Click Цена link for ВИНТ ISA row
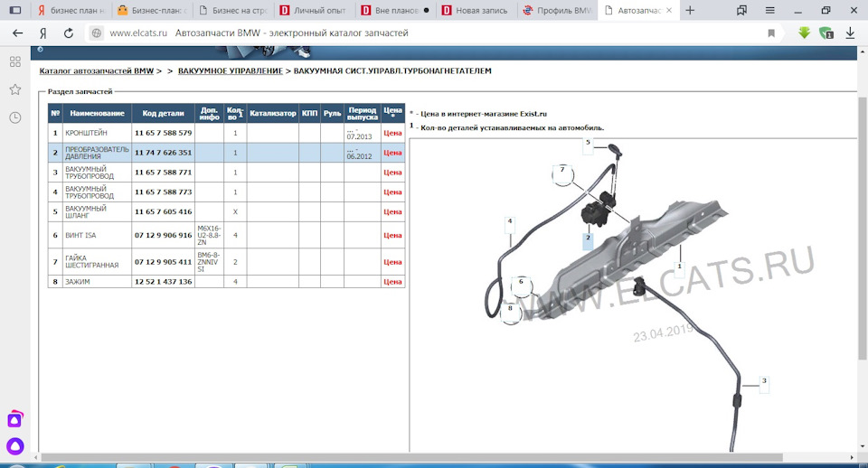 392,235
